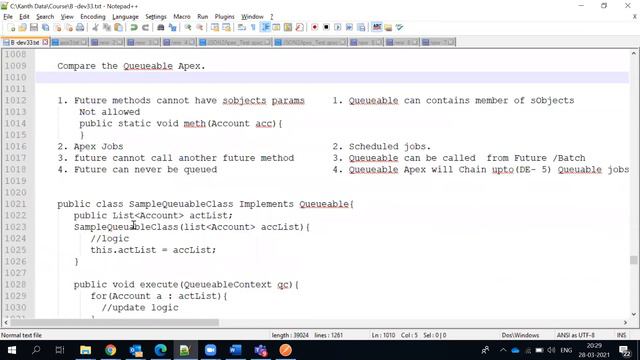Click the Save recorded macro icon
This screenshot has width=640, height=360.
click(361, 27)
